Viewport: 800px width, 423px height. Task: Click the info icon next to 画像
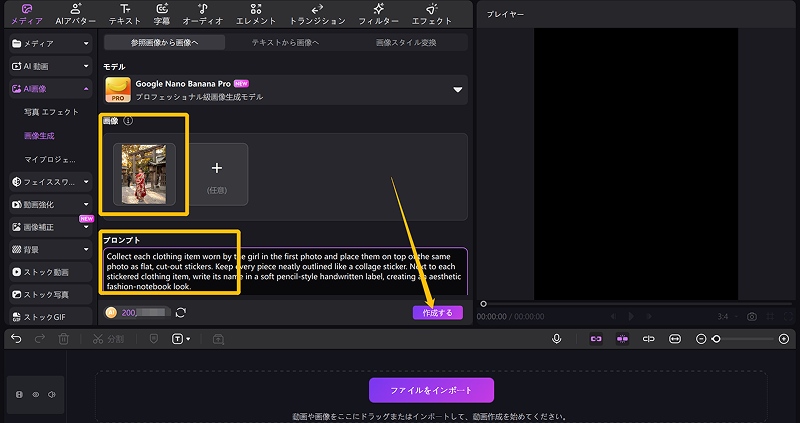128,121
